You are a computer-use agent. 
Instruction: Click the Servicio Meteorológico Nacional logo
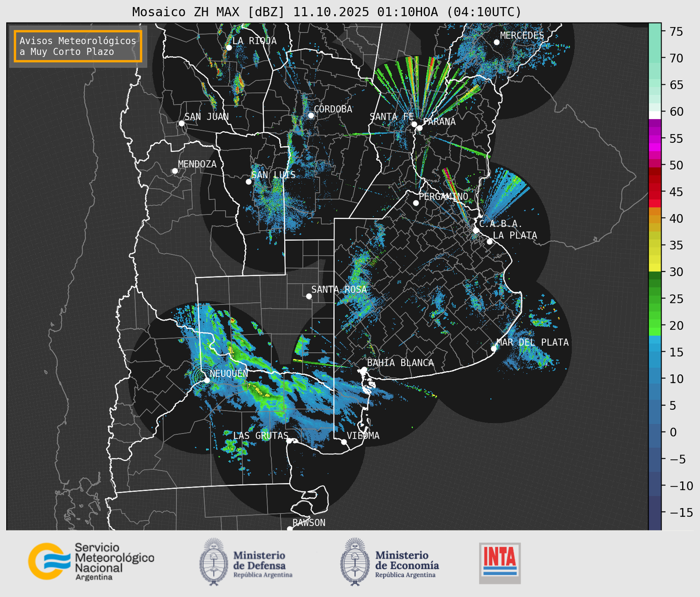[x=91, y=561]
